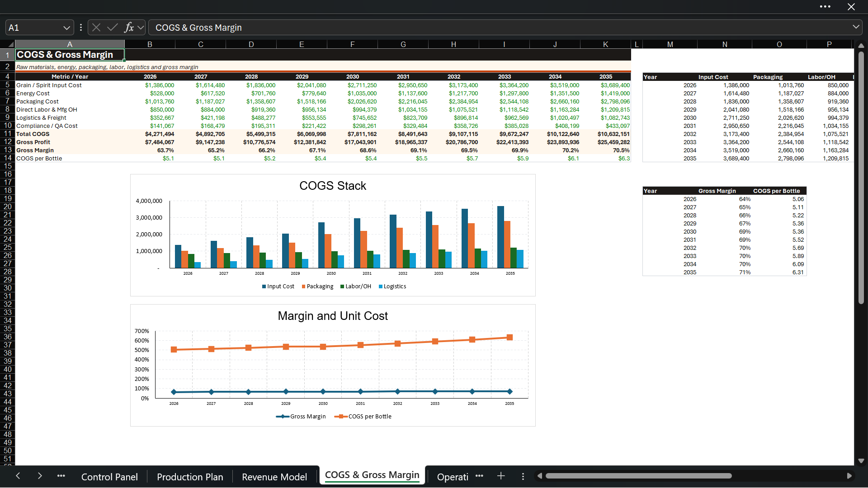The image size is (868, 488).
Task: Click the cancel entry X icon
Action: click(x=96, y=28)
